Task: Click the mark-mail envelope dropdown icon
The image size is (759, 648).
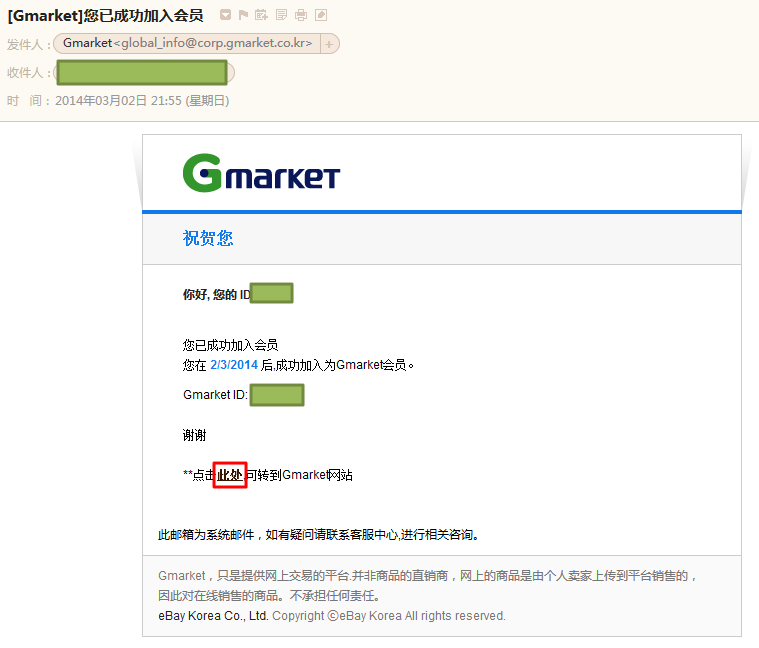Action: pyautogui.click(x=225, y=15)
